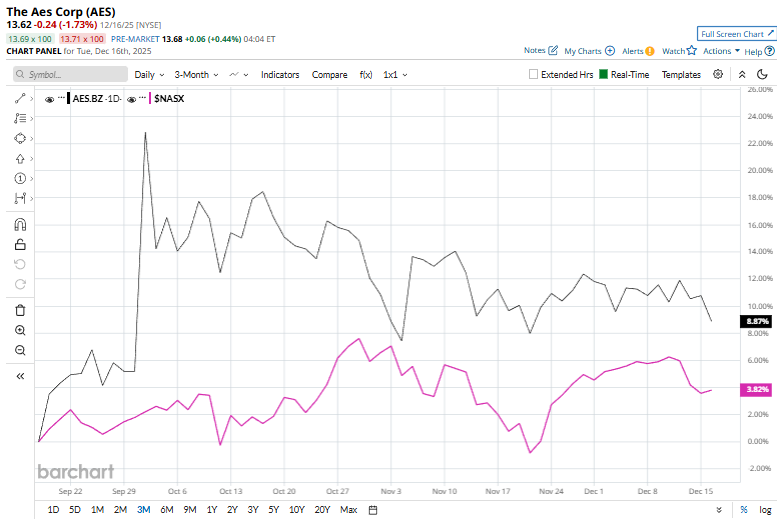Viewport: 777px width, 525px height.
Task: Click the black AES.BZ color bar
Action: point(69,98)
